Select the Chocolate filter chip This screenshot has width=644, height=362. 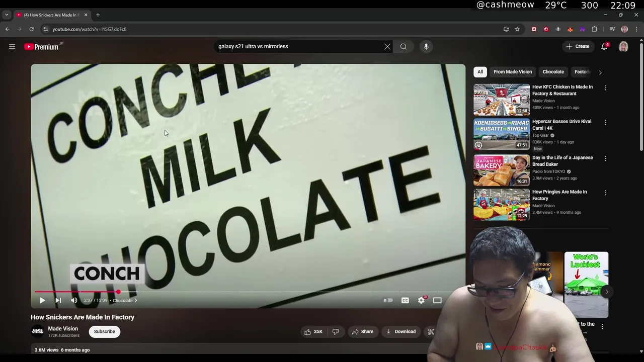[x=553, y=71]
